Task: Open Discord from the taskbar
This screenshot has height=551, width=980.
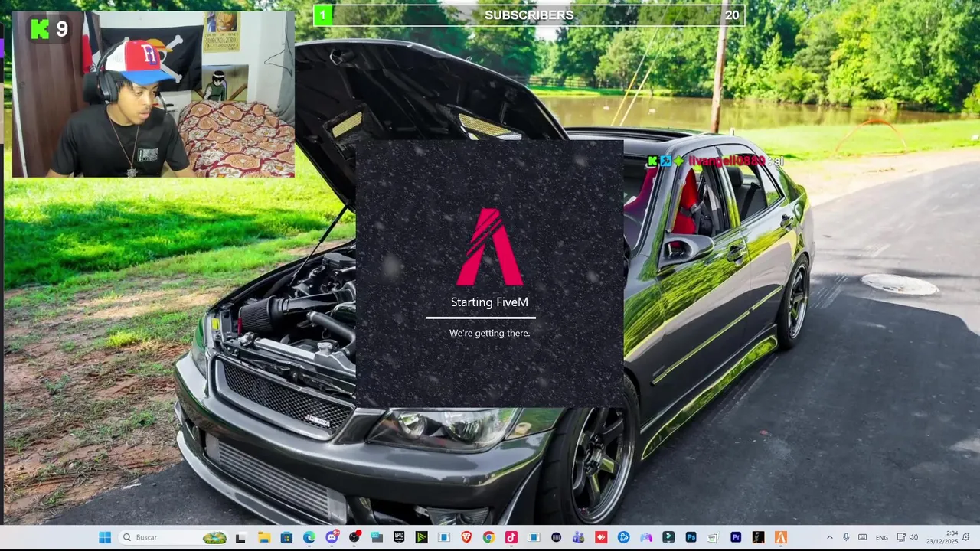Action: 332,537
